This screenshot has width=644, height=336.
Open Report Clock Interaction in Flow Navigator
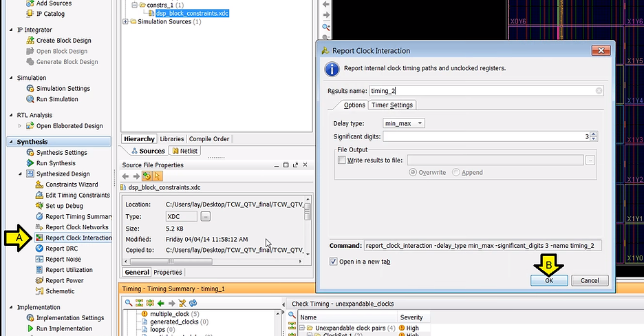73,238
